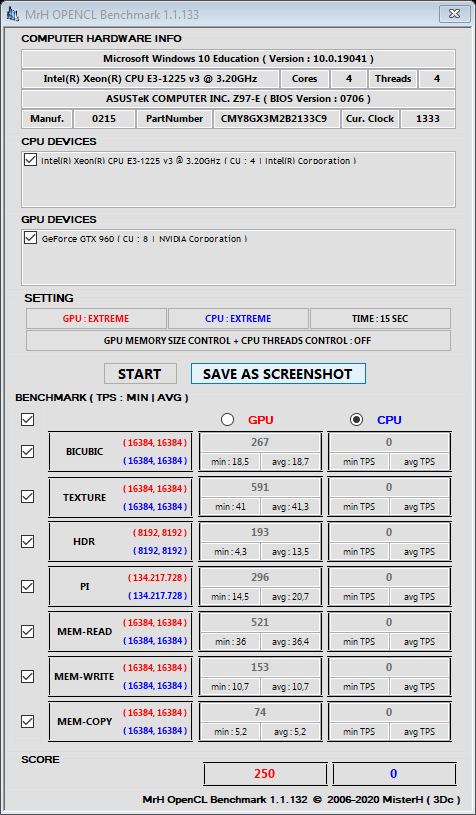Click SAVE AS SCREENSHOT button
The image size is (476, 815).
coord(278,374)
